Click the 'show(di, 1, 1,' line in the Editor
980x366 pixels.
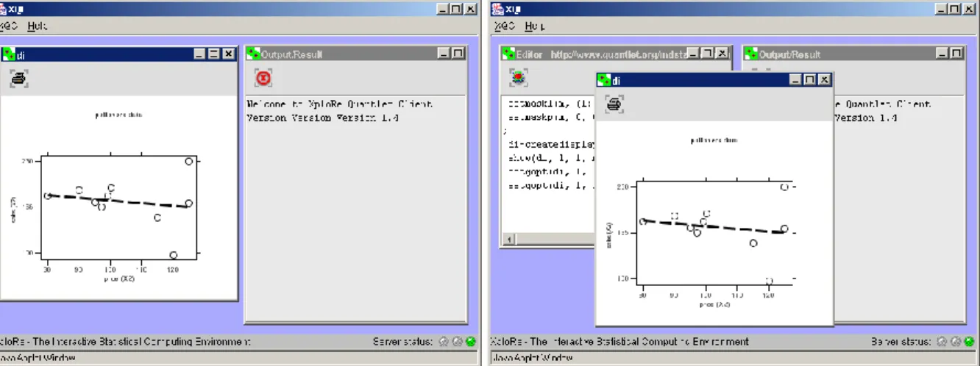[x=552, y=158]
